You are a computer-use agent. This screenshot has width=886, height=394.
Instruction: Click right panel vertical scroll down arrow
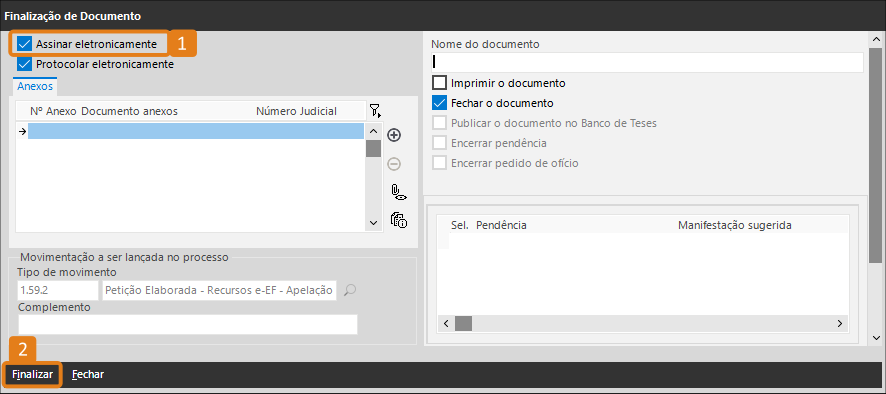pyautogui.click(x=877, y=338)
